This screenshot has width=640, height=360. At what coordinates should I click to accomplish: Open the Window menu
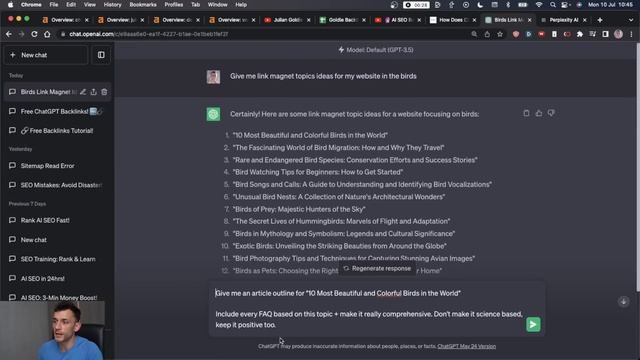[x=218, y=5]
